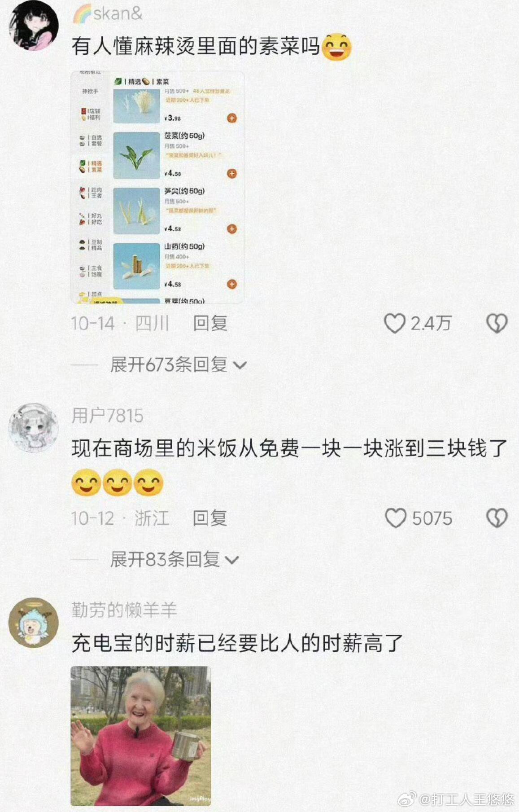The height and width of the screenshot is (812, 519).
Task: Select 自选套餐 category in menu sidebar
Action: click(91, 140)
